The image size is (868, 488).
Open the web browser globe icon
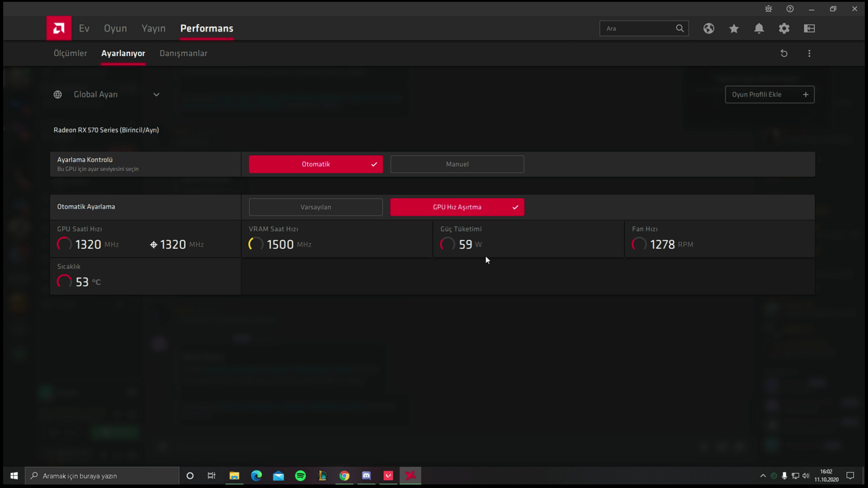coord(708,28)
